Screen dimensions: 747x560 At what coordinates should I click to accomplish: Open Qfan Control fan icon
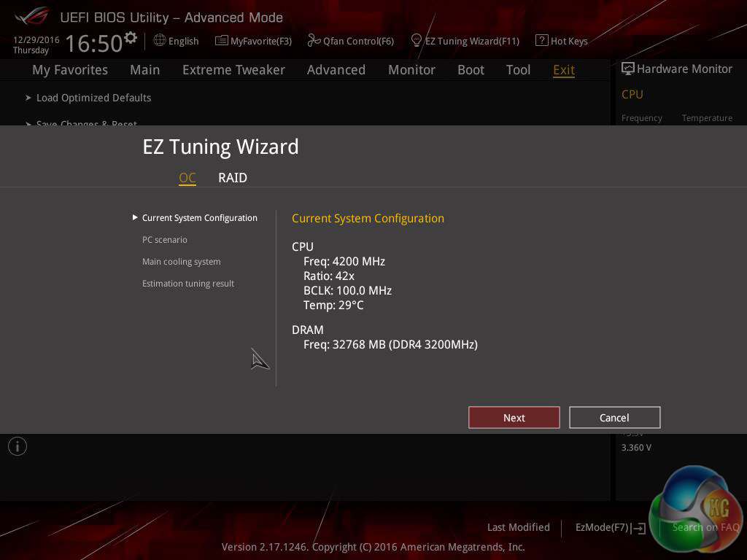point(314,41)
